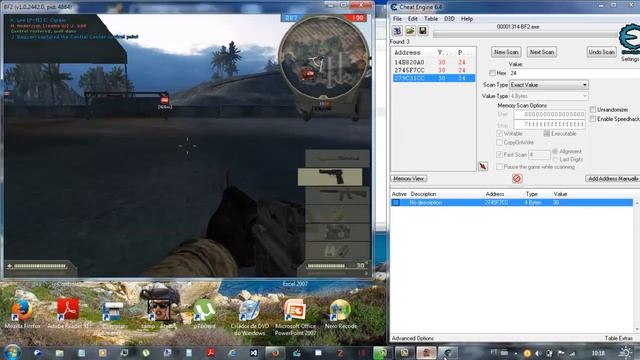Open the Scan Type dropdown
The image size is (640, 360).
pyautogui.click(x=549, y=85)
